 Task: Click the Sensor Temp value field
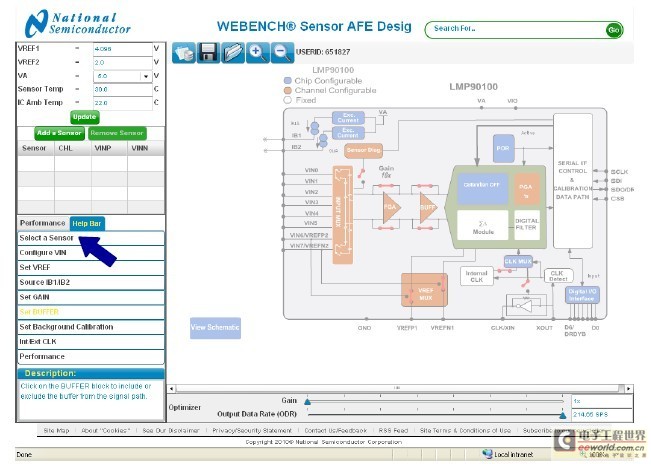123,90
